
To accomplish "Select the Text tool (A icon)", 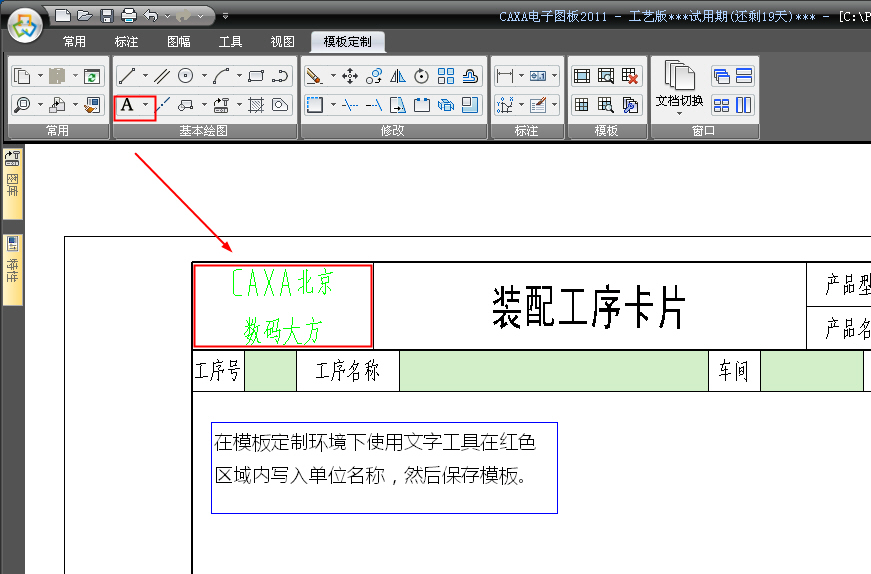I will [x=127, y=105].
